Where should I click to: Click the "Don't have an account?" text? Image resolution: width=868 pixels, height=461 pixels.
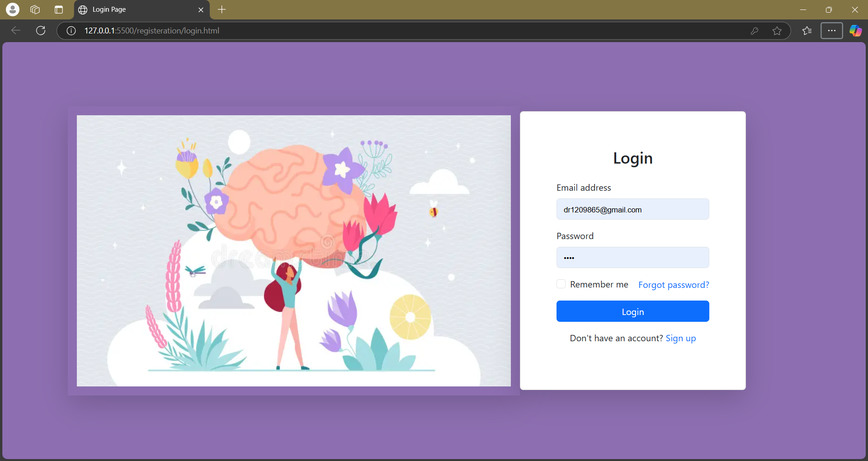pos(616,338)
